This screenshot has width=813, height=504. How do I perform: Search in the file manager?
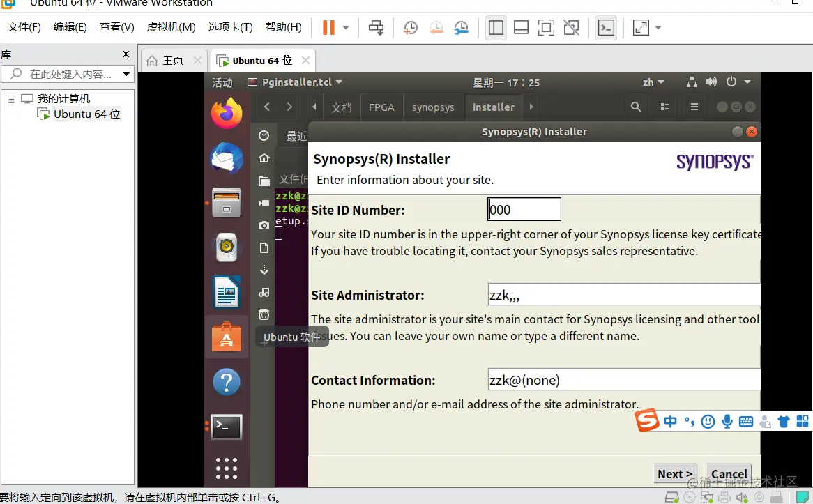pyautogui.click(x=636, y=107)
